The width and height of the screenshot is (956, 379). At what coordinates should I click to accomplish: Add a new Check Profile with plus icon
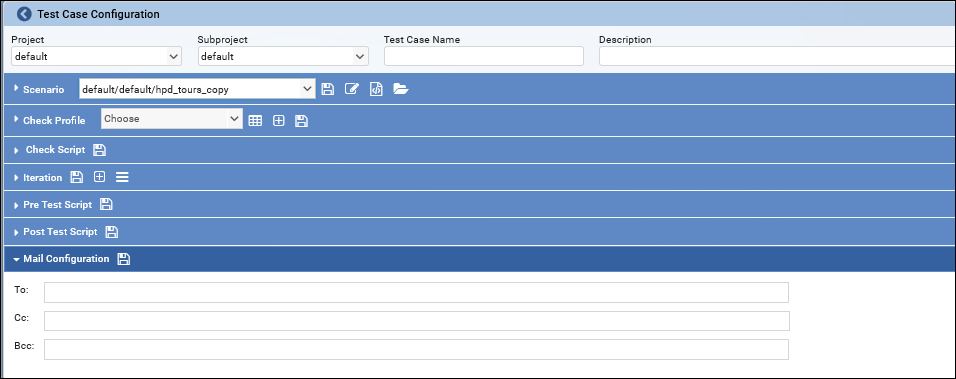click(279, 121)
